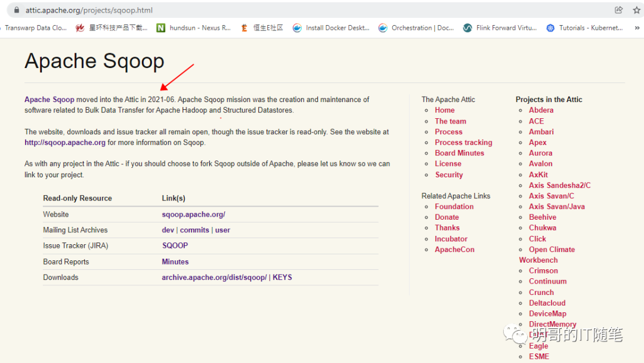Open Abdera attic project
Viewport: 644px width, 363px height.
[x=541, y=110]
